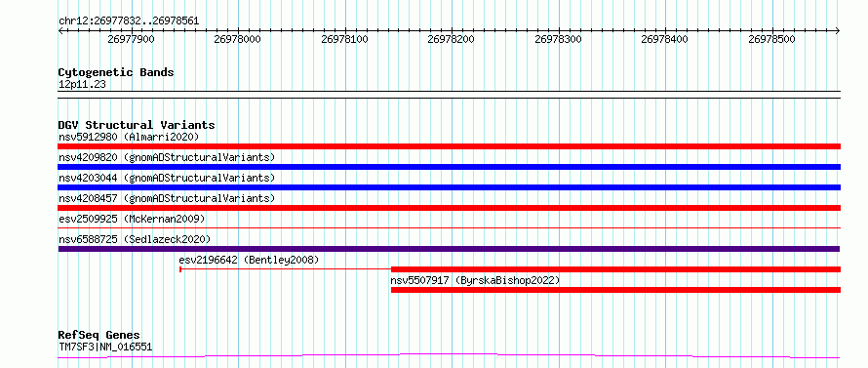The height and width of the screenshot is (368, 868).
Task: Click ruler position 26978500
Action: [x=772, y=39]
